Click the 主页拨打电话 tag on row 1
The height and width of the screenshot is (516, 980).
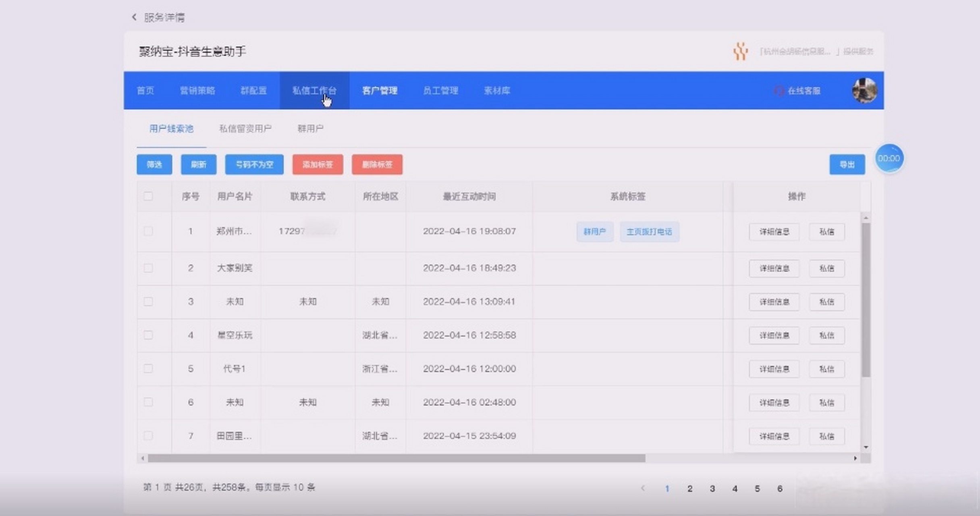click(x=650, y=231)
